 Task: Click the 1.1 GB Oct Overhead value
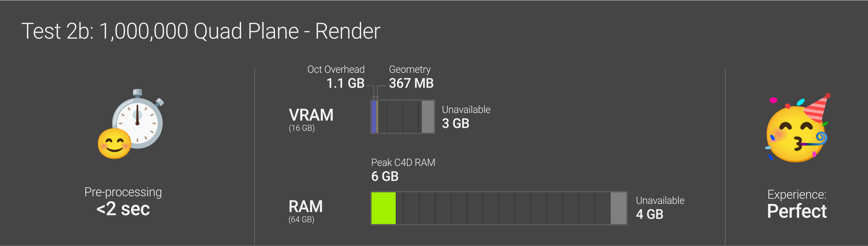pyautogui.click(x=345, y=83)
